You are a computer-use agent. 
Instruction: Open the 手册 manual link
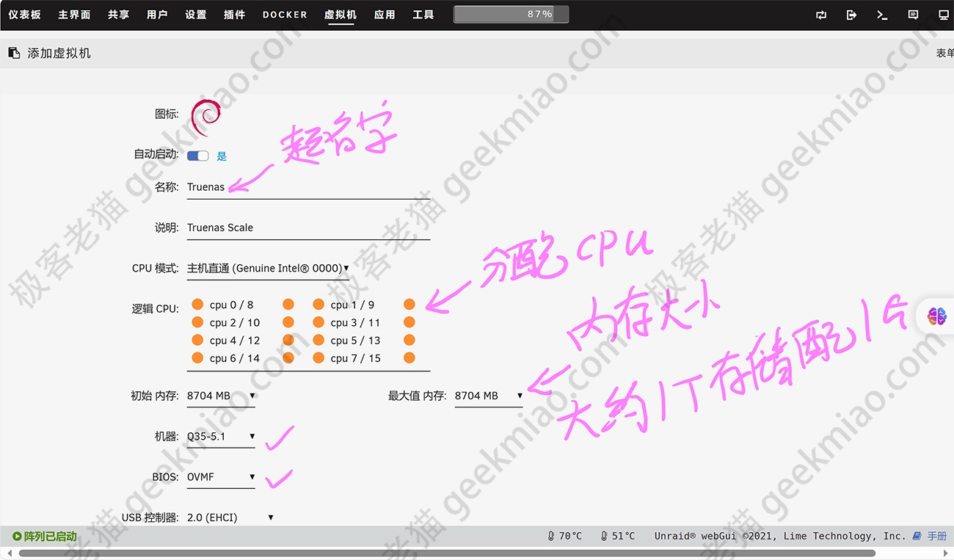click(937, 537)
